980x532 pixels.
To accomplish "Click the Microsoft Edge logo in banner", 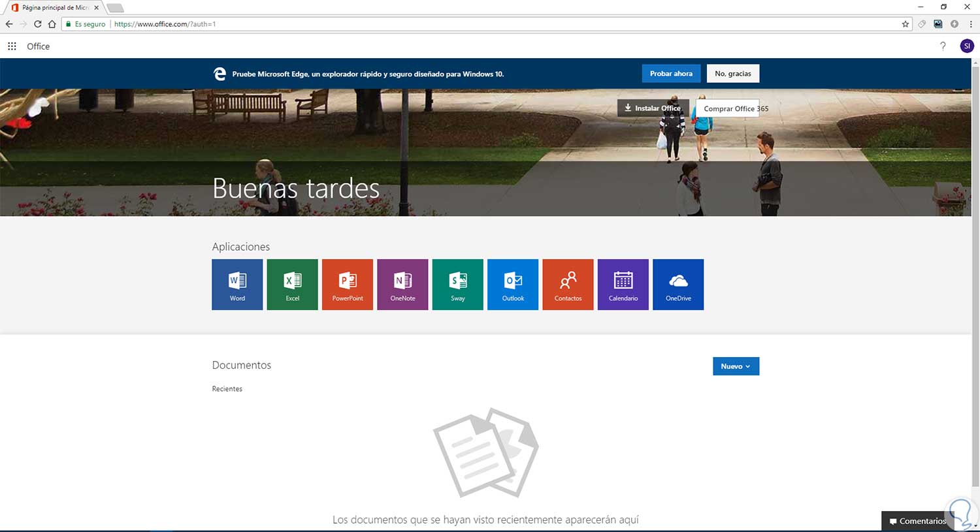I will [x=220, y=74].
